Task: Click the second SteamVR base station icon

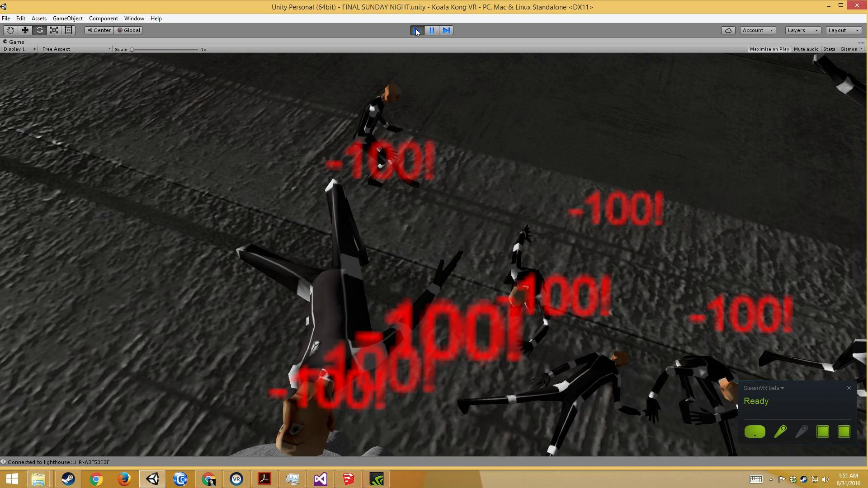Action: coord(844,432)
